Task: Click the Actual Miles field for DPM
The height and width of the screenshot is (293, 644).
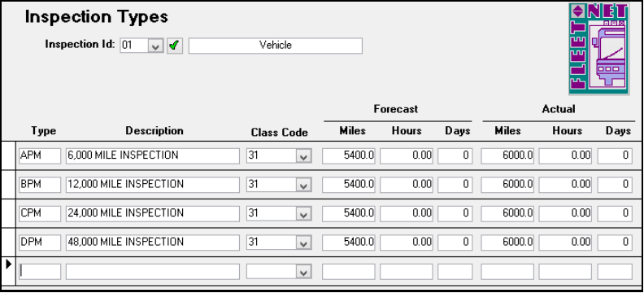Action: click(x=507, y=243)
